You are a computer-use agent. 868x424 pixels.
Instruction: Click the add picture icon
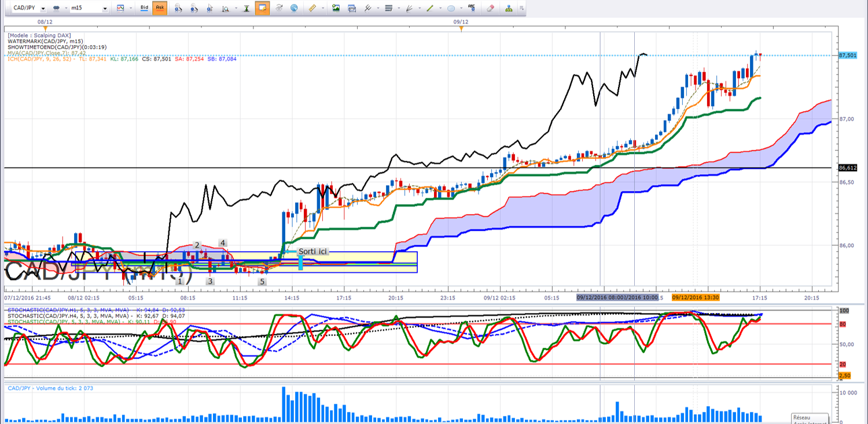point(336,8)
